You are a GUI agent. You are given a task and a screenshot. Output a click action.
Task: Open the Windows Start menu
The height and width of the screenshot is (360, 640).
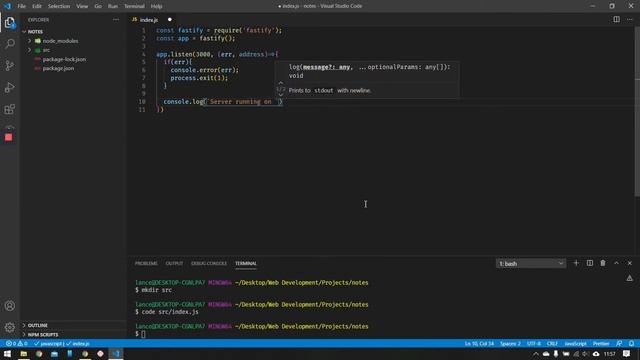[x=7, y=354]
